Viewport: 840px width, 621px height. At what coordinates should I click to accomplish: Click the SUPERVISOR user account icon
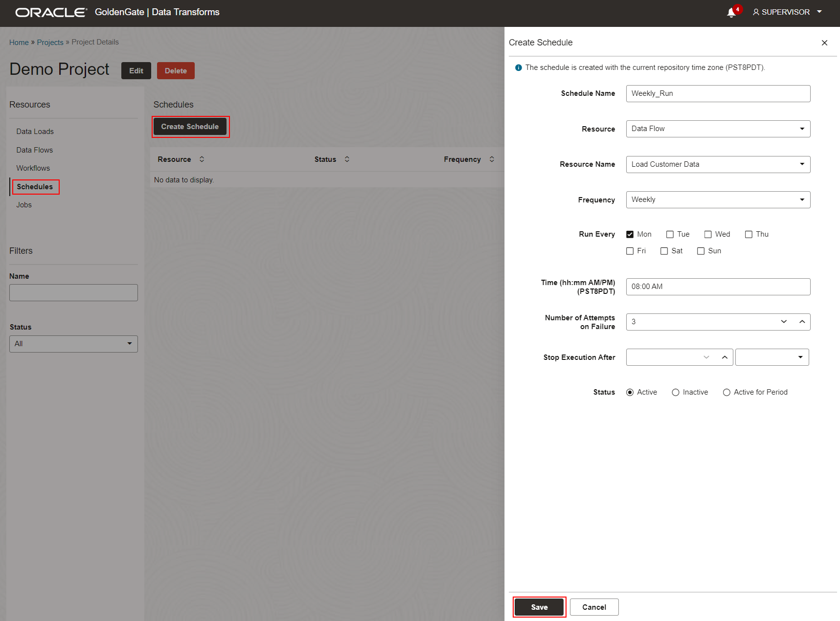[x=756, y=12]
